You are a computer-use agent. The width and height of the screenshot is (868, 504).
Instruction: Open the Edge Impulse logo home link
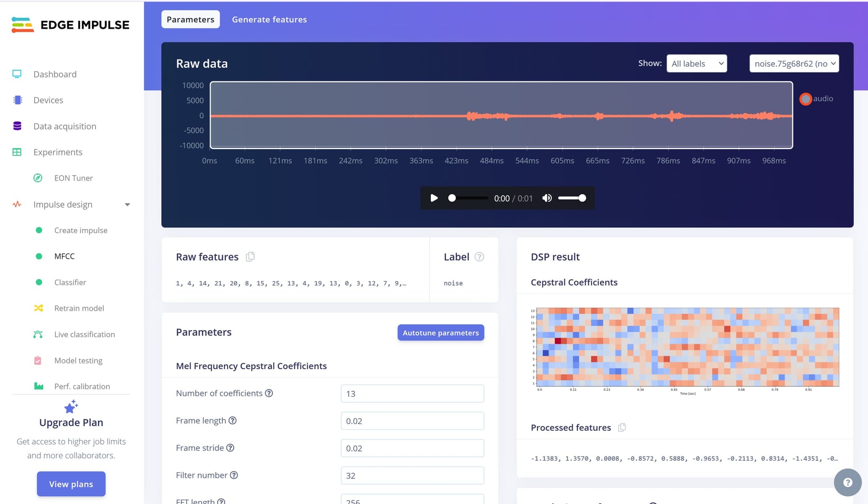[x=70, y=25]
